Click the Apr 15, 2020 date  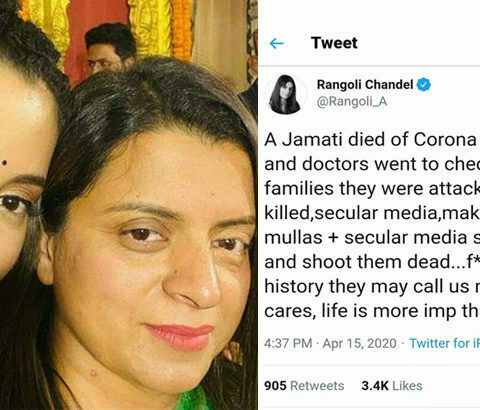click(x=360, y=343)
